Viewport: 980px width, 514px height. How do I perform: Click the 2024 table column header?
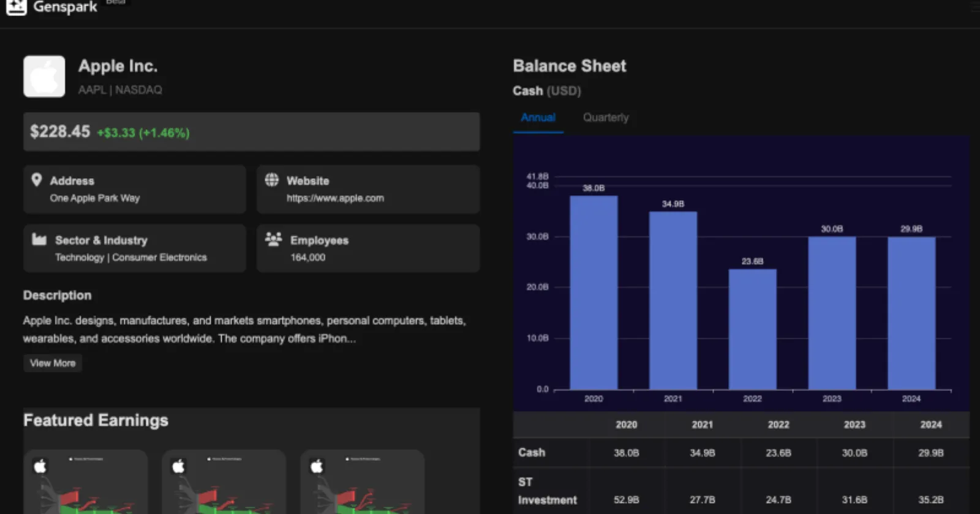coord(931,425)
